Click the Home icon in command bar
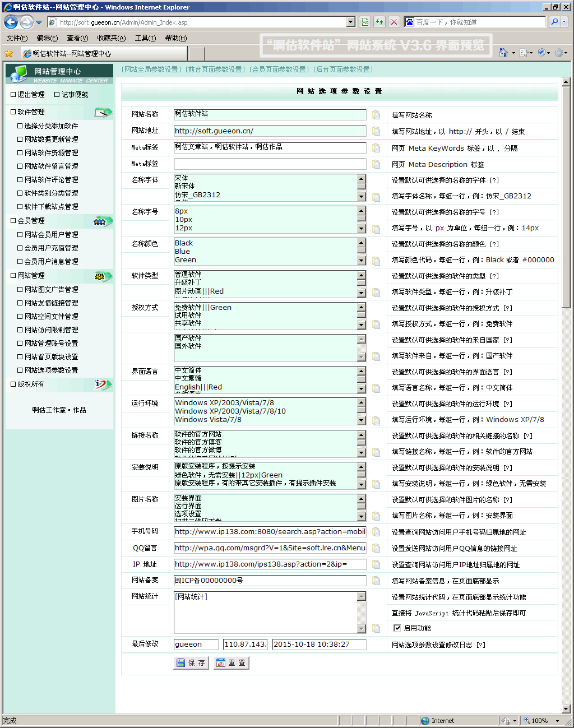This screenshot has width=574, height=728. tap(503, 53)
